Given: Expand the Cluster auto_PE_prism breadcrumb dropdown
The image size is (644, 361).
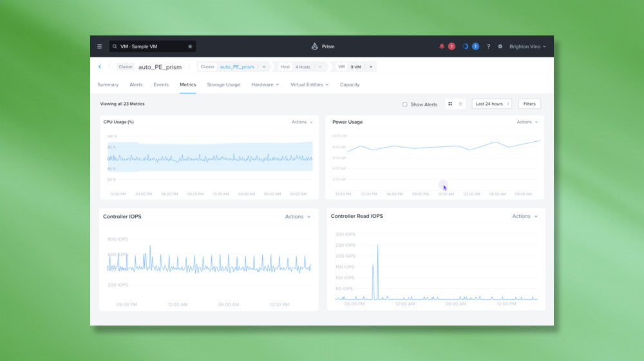Looking at the screenshot, I should click(x=263, y=67).
